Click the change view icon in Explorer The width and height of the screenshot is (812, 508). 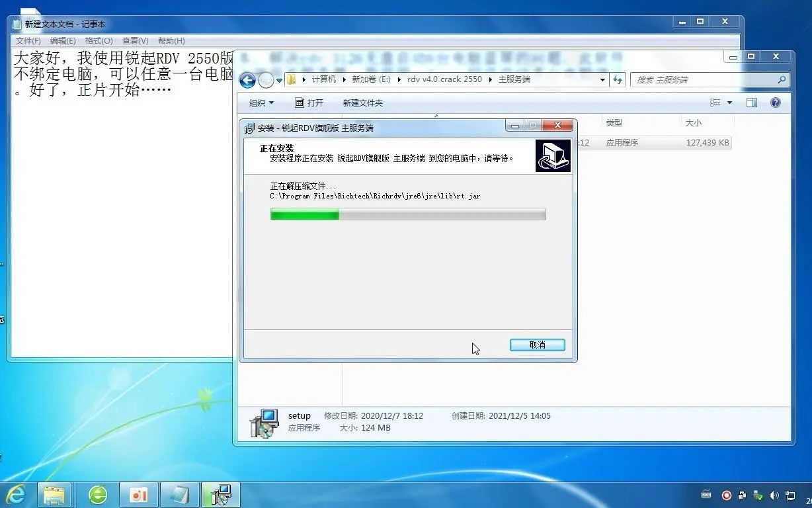(x=715, y=103)
